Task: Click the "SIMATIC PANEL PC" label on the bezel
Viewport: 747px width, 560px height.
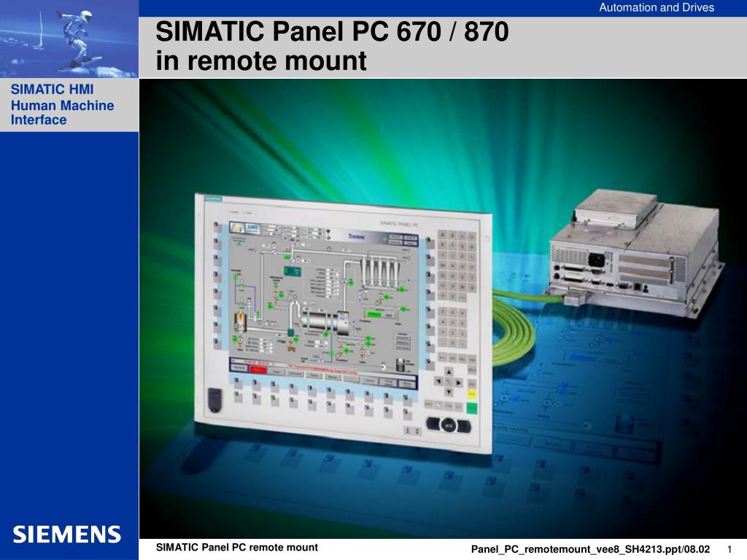Action: [399, 223]
